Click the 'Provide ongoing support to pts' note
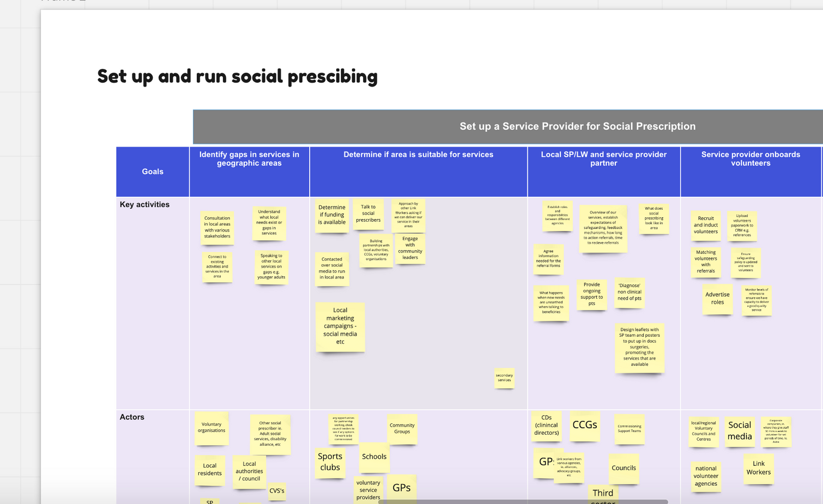 tap(591, 294)
